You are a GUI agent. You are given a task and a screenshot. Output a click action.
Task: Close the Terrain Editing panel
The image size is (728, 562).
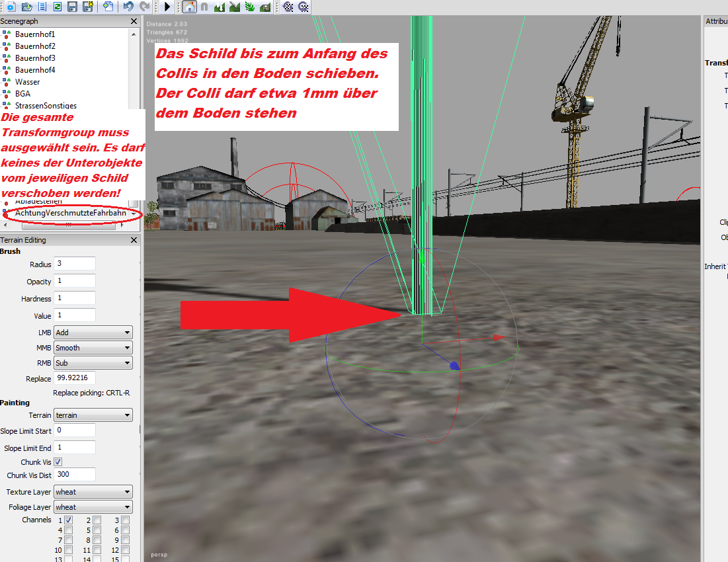click(134, 240)
